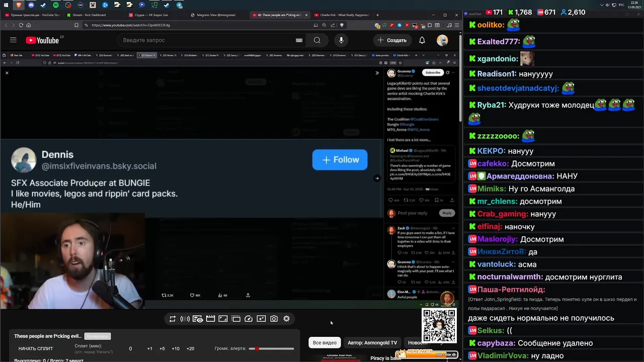Click the Brave shields icon in address bar
Viewport: 644px width, 362px height.
pos(342,25)
